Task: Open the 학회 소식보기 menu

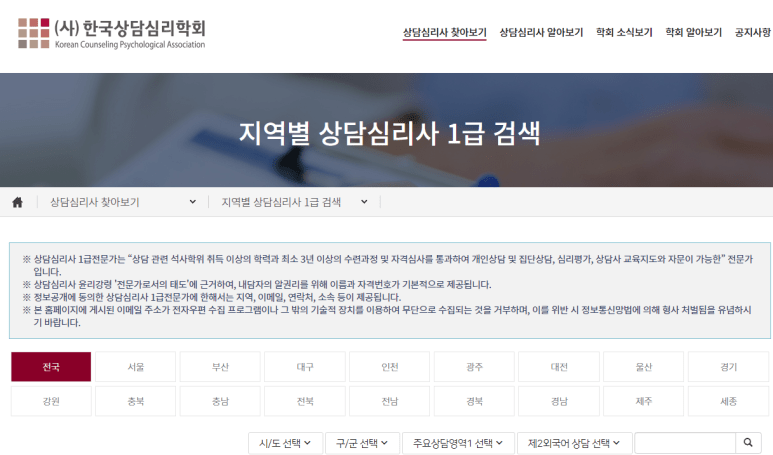Action: tap(624, 32)
